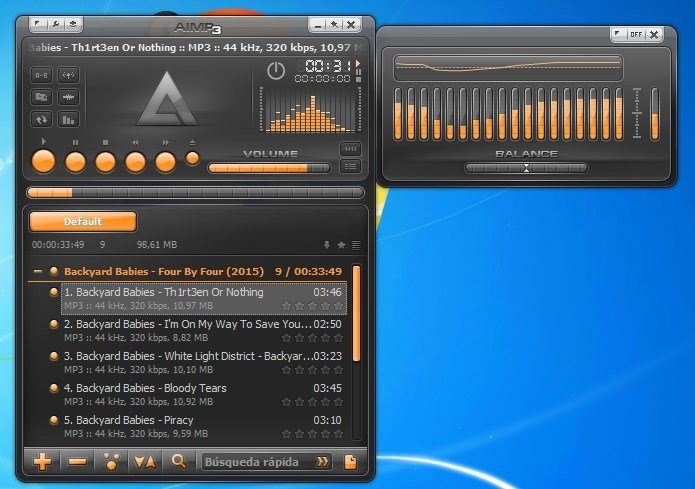The width and height of the screenshot is (695, 489).
Task: Collapse the Backyard Babies album group
Action: (x=38, y=271)
